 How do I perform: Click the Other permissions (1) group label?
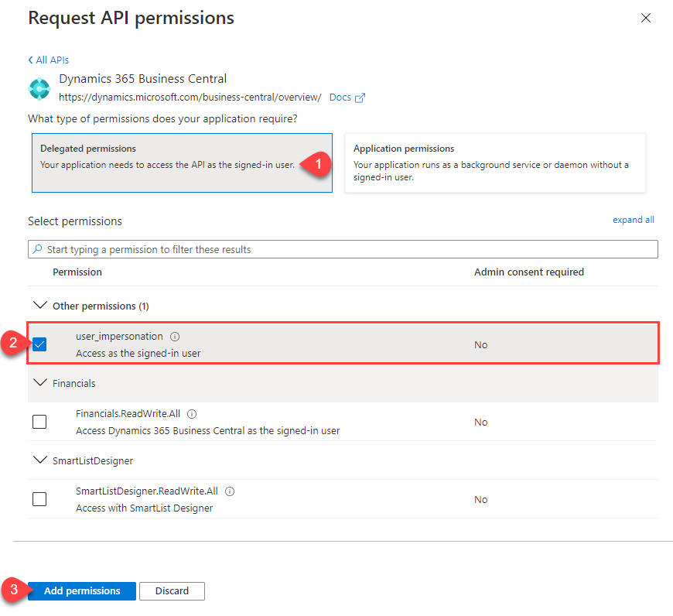[101, 306]
